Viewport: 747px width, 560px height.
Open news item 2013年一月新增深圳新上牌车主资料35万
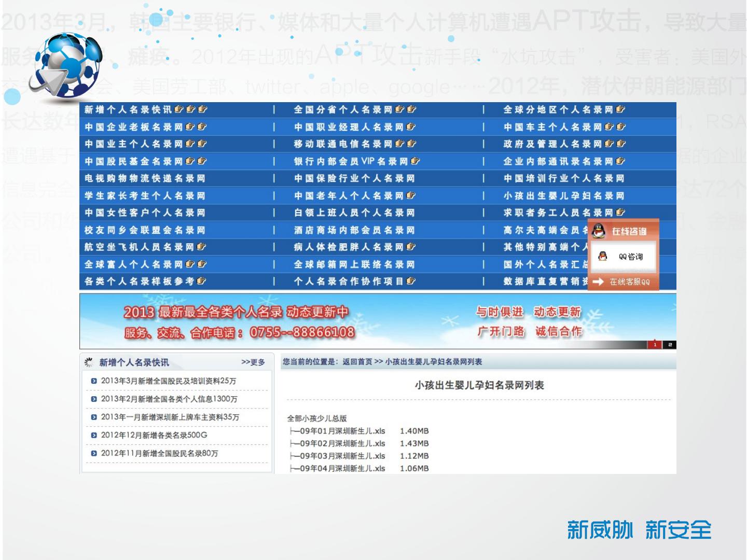pos(170,417)
